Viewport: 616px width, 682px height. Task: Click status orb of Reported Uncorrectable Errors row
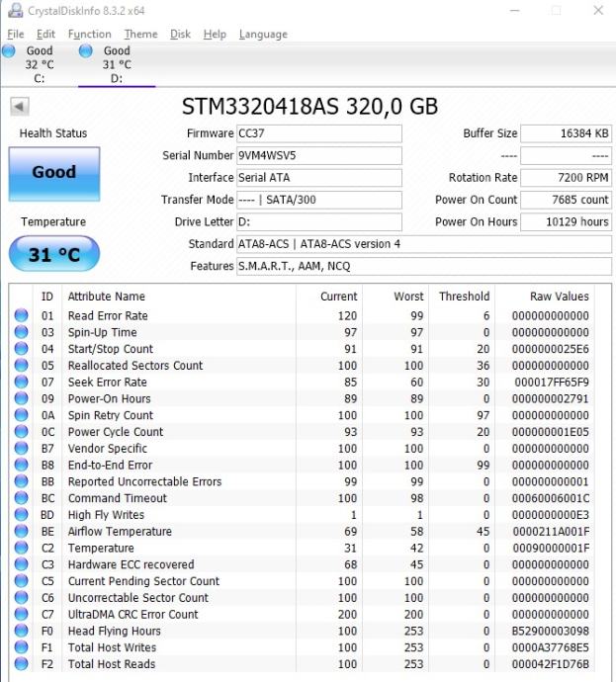click(x=21, y=481)
